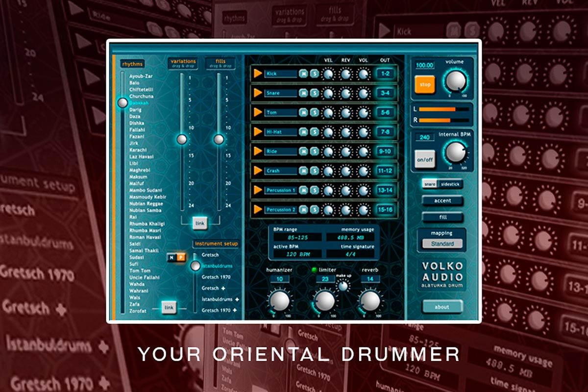Mute the Percussion 1 channel
Screen dimensions: 588x392
(x=304, y=190)
